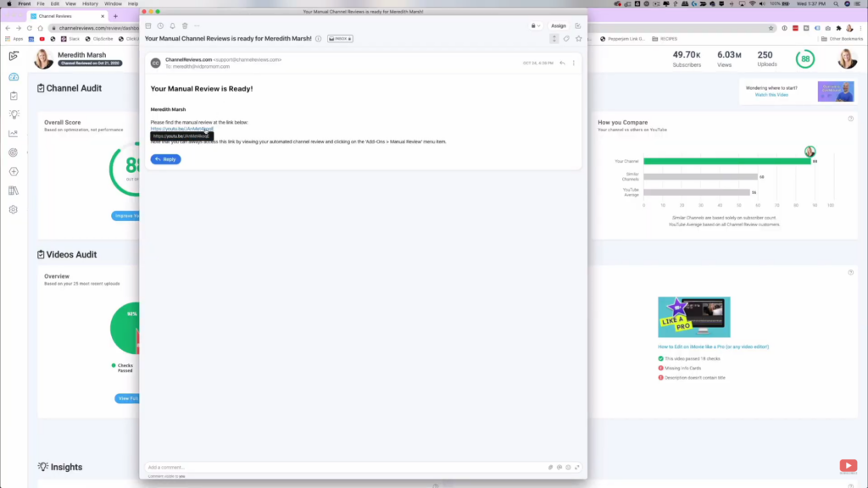This screenshot has width=868, height=488.
Task: Open the File menu
Action: click(41, 4)
